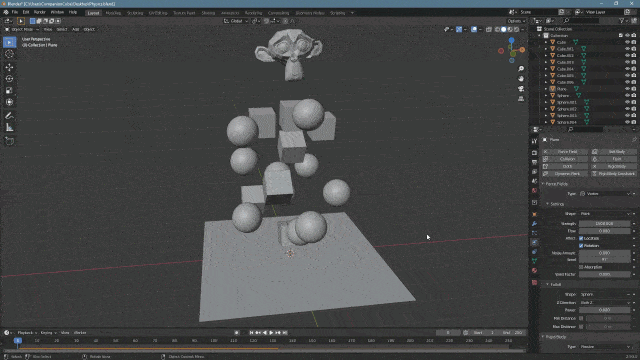Open the Tool settings properties tab
The image size is (640, 360).
(x=534, y=141)
